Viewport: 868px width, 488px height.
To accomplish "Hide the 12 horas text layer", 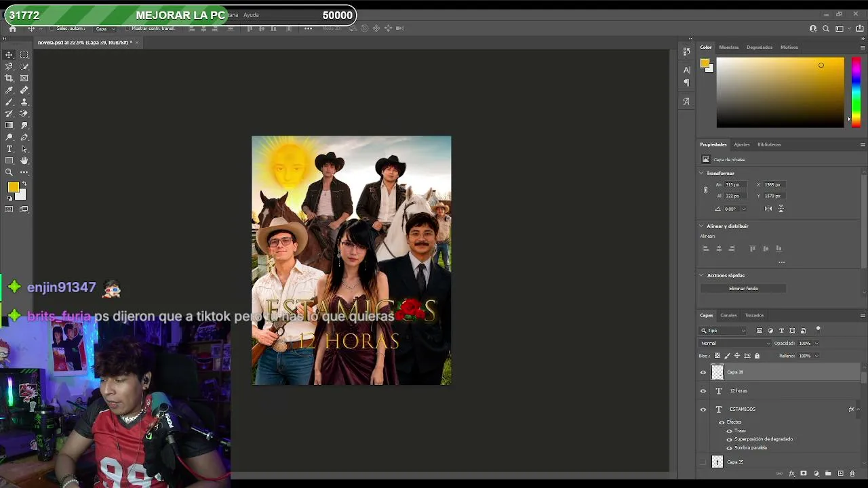I will pos(703,391).
